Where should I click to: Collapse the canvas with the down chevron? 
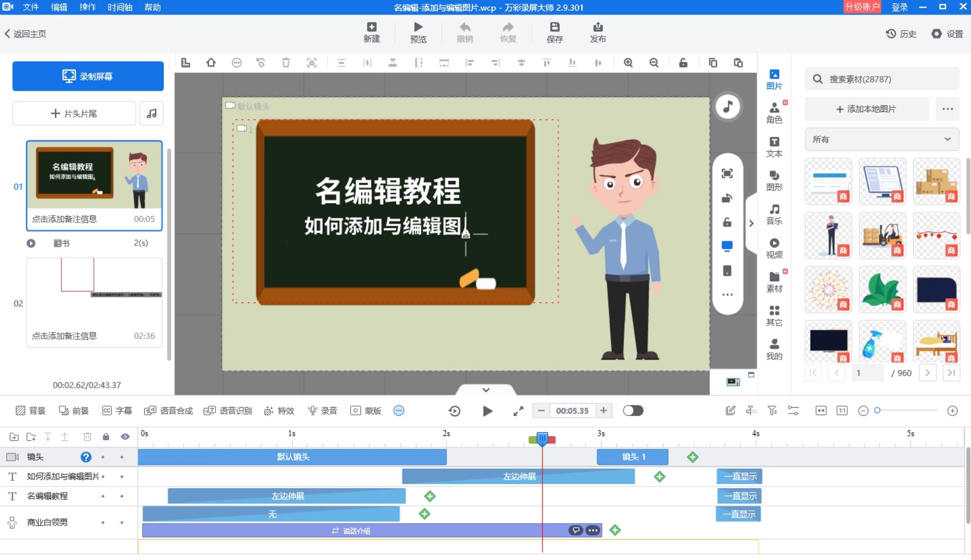pos(486,389)
